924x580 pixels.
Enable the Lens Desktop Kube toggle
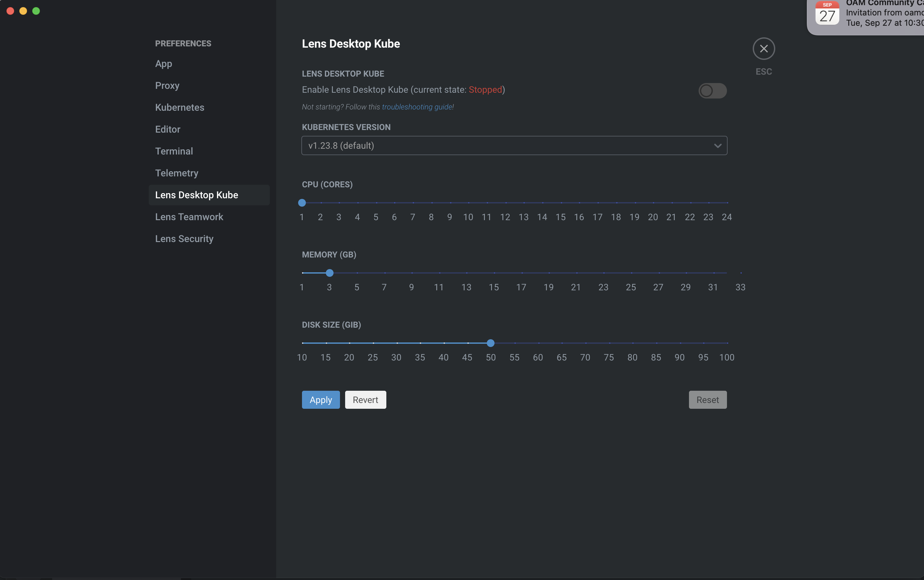712,91
